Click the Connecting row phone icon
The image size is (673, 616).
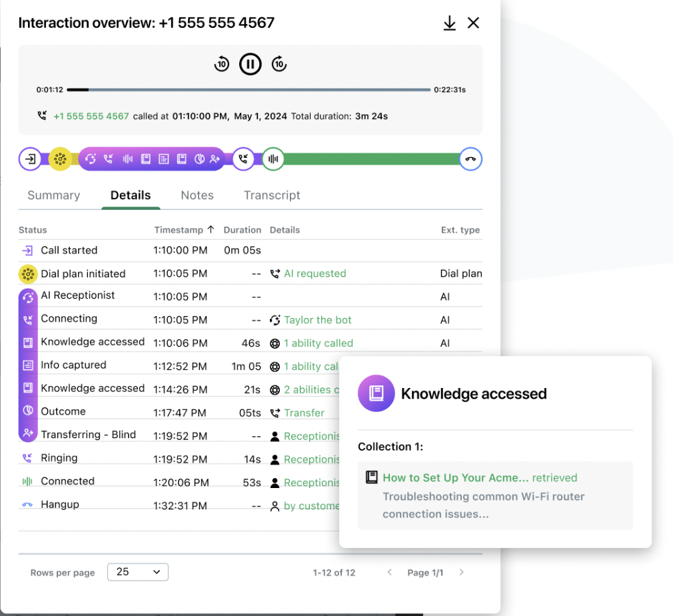28,320
